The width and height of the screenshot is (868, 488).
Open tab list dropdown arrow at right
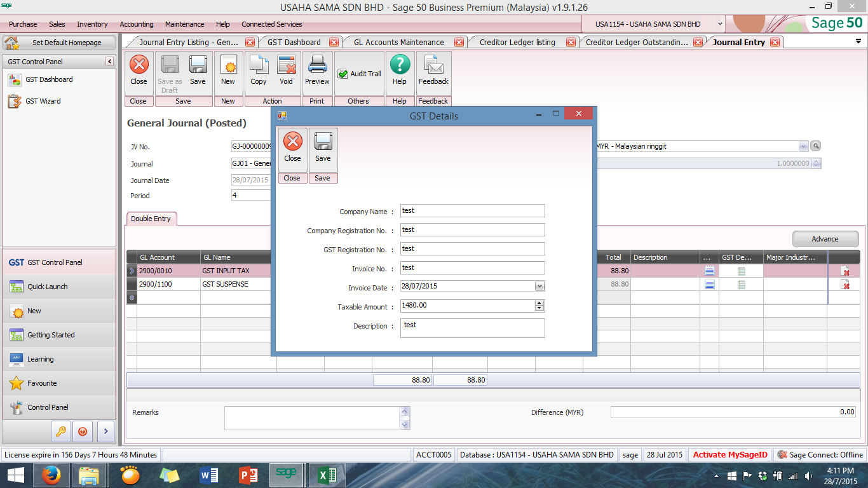pos(858,41)
